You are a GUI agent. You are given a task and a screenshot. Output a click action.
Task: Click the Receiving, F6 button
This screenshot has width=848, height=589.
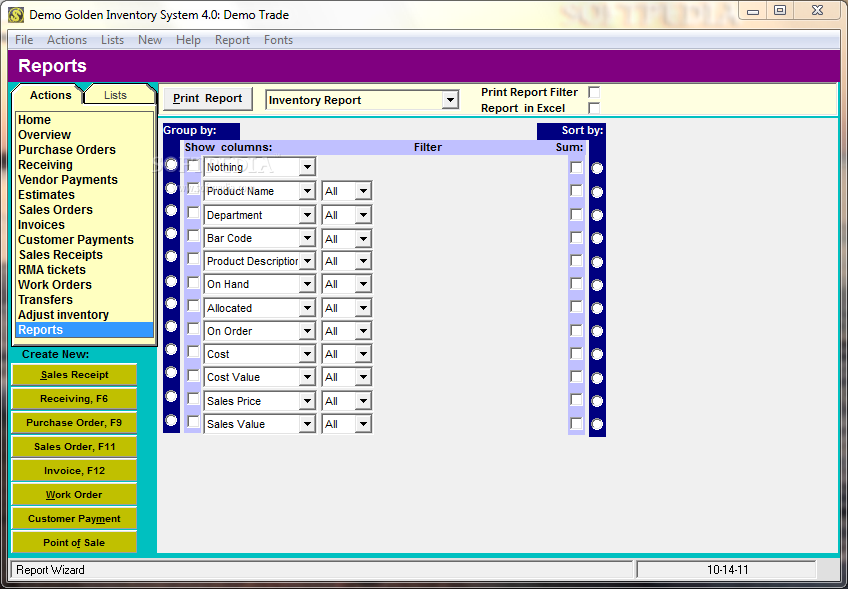coord(74,399)
